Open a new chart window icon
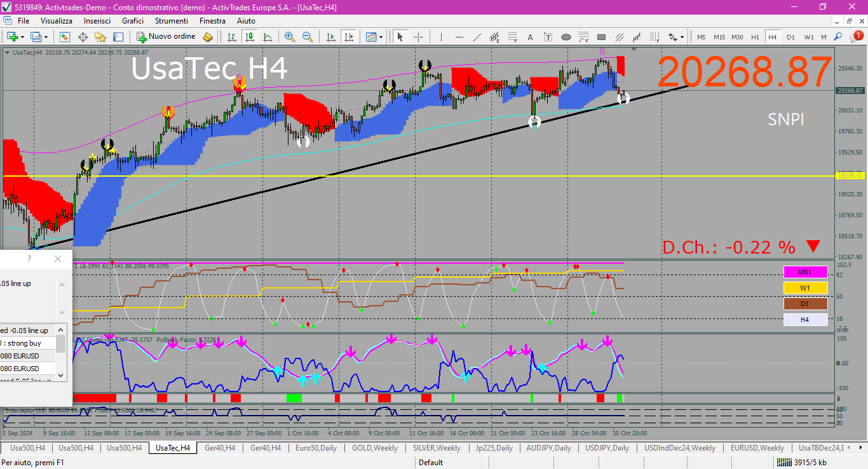 pos(11,37)
